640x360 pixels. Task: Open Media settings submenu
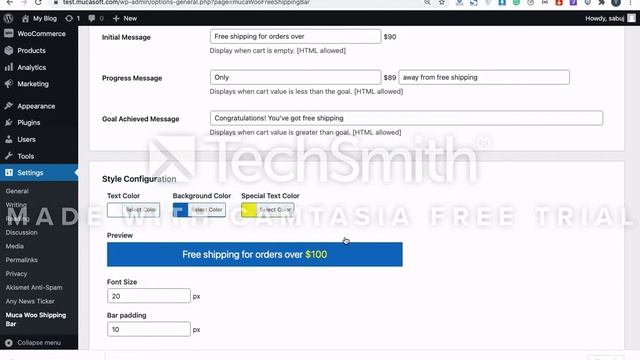click(15, 246)
